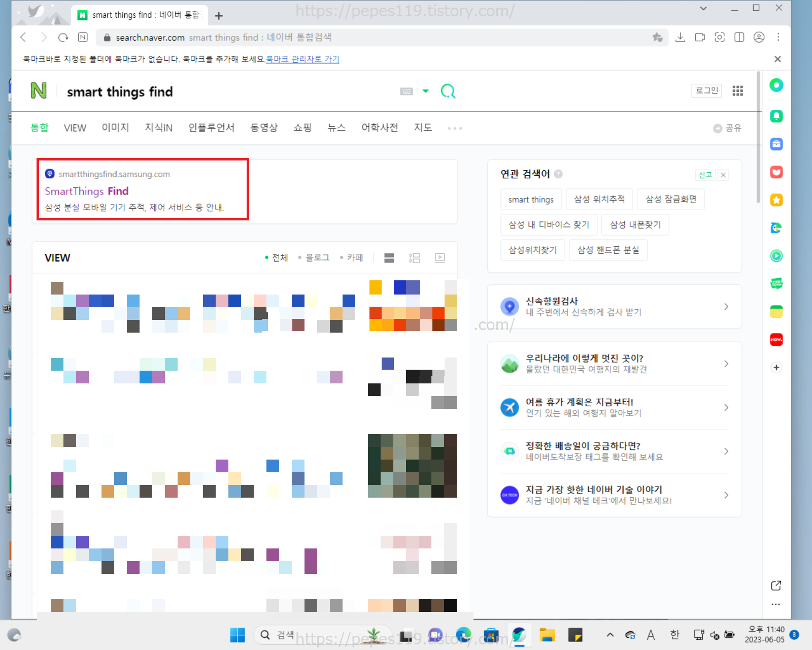Image resolution: width=812 pixels, height=650 pixels.
Task: Add a sidebar app with plus icon
Action: 776,368
